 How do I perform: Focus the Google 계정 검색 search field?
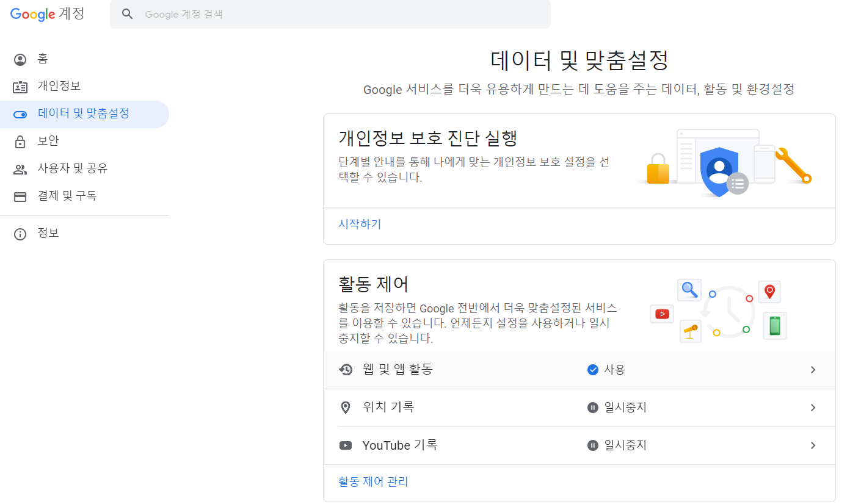330,14
